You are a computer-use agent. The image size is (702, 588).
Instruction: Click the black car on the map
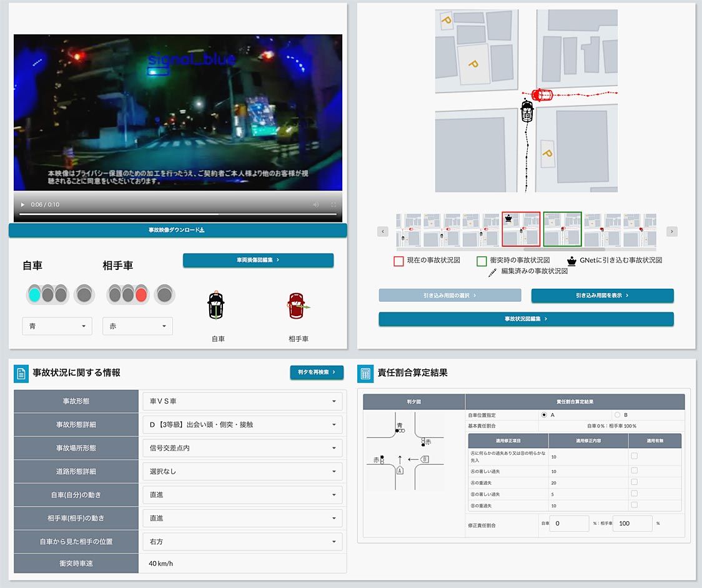(528, 112)
